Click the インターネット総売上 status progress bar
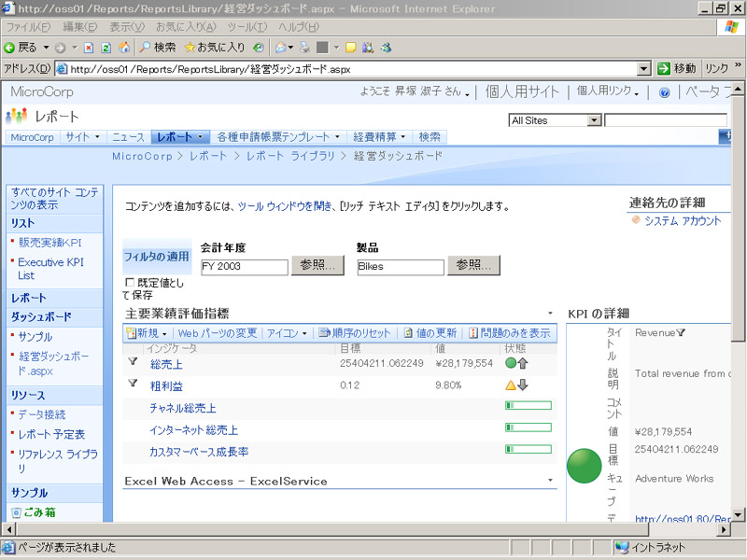This screenshot has height=560, width=747. coord(529,427)
